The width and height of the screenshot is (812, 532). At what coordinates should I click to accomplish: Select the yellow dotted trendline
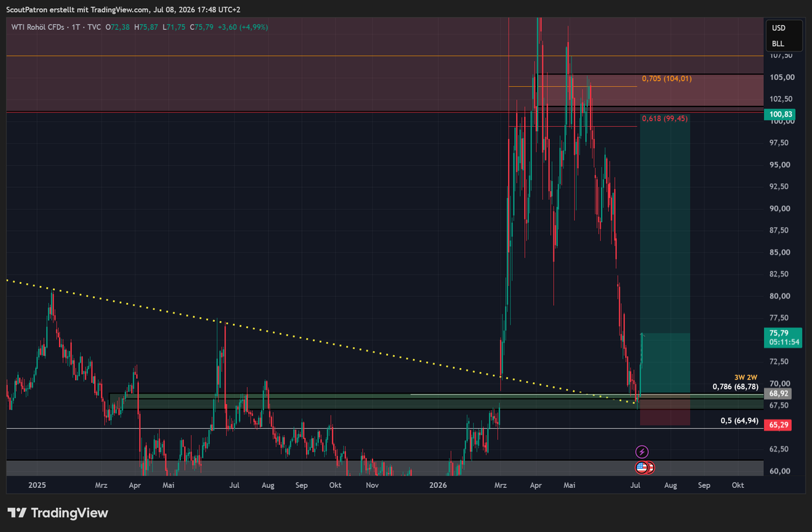coord(321,342)
